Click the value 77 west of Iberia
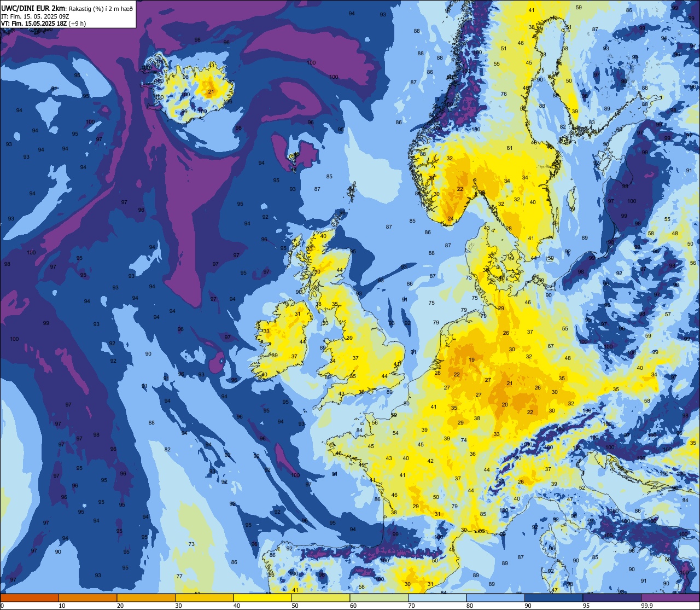 [x=179, y=577]
